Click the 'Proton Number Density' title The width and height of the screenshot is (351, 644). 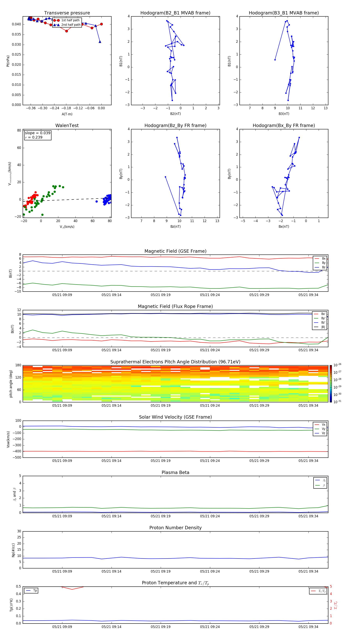click(x=175, y=528)
